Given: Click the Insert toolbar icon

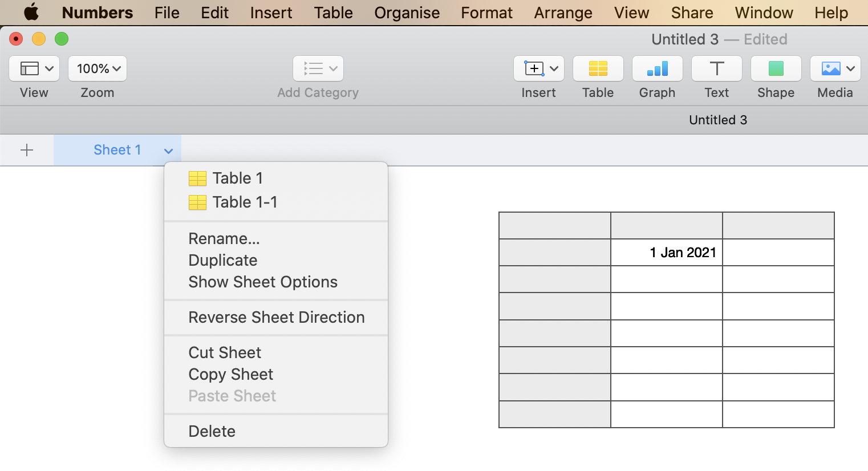Looking at the screenshot, I should click(538, 69).
